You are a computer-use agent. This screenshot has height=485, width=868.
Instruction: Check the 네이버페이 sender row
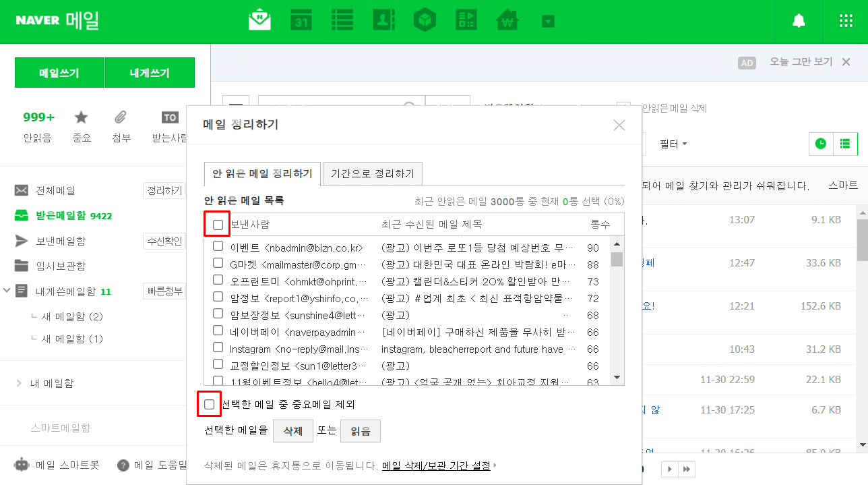click(x=218, y=331)
